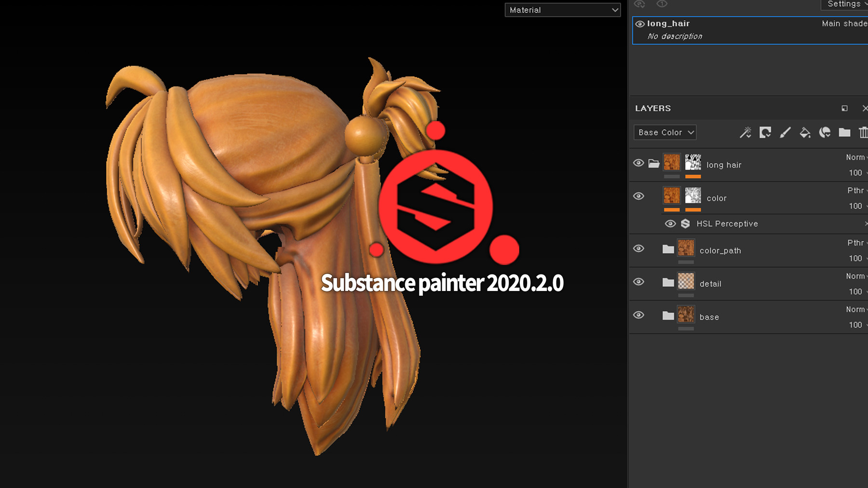This screenshot has width=868, height=488.
Task: Select the 'color_path' folder name
Action: pyautogui.click(x=720, y=251)
